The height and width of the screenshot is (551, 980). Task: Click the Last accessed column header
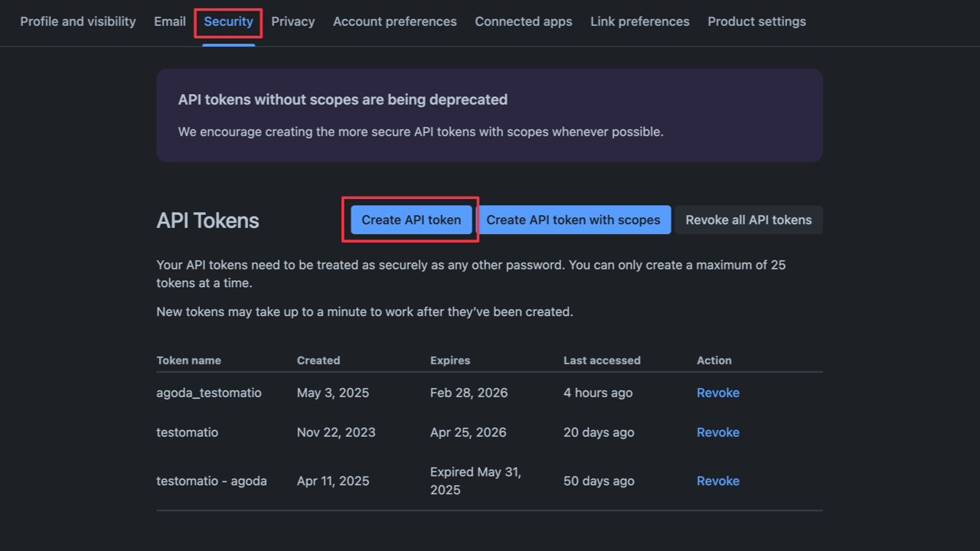coord(602,360)
